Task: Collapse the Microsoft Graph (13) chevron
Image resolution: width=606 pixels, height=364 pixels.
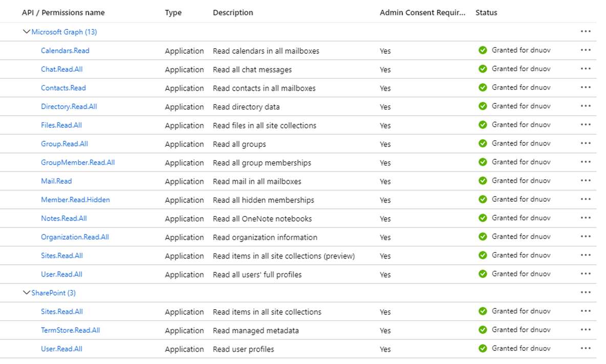Action: pyautogui.click(x=26, y=32)
